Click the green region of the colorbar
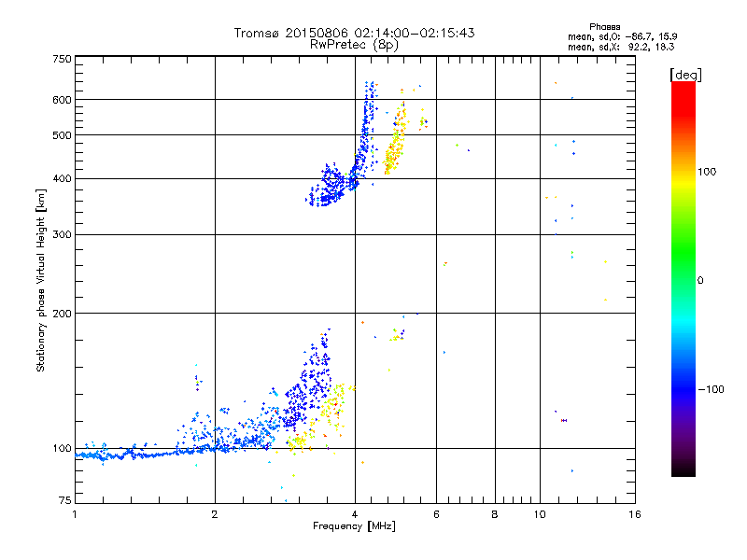The height and width of the screenshot is (560, 747). pyautogui.click(x=684, y=252)
